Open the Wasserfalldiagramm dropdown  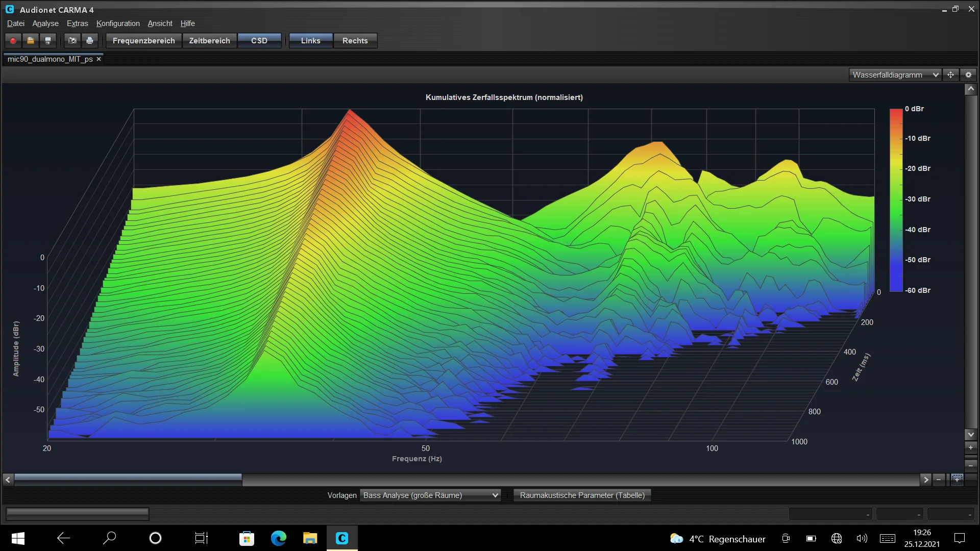coord(895,75)
